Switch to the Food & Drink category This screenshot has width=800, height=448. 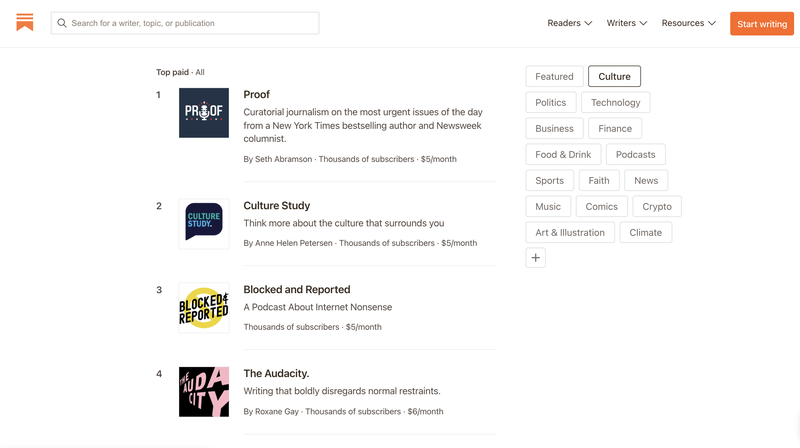(563, 155)
